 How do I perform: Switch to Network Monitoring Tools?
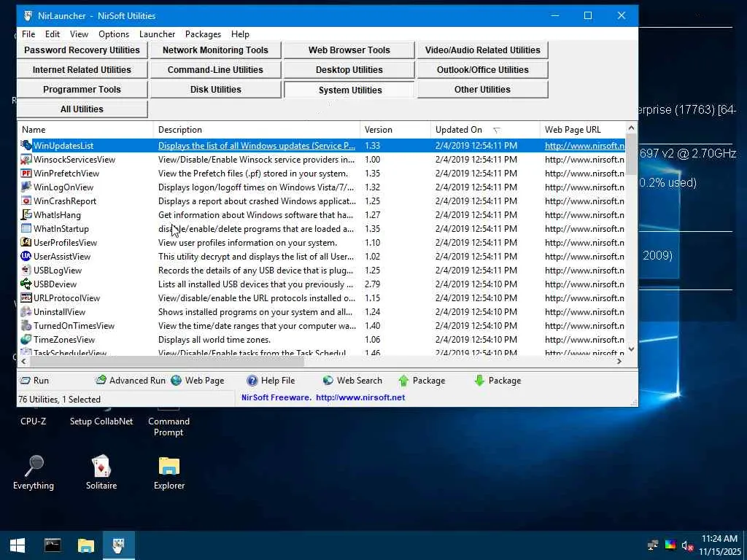[215, 50]
